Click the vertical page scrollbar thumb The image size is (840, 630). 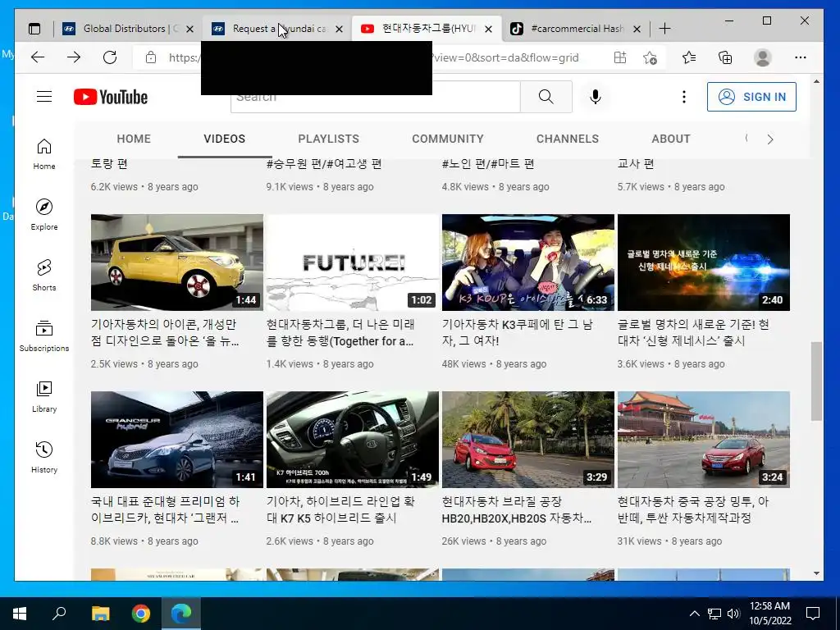[x=816, y=381]
